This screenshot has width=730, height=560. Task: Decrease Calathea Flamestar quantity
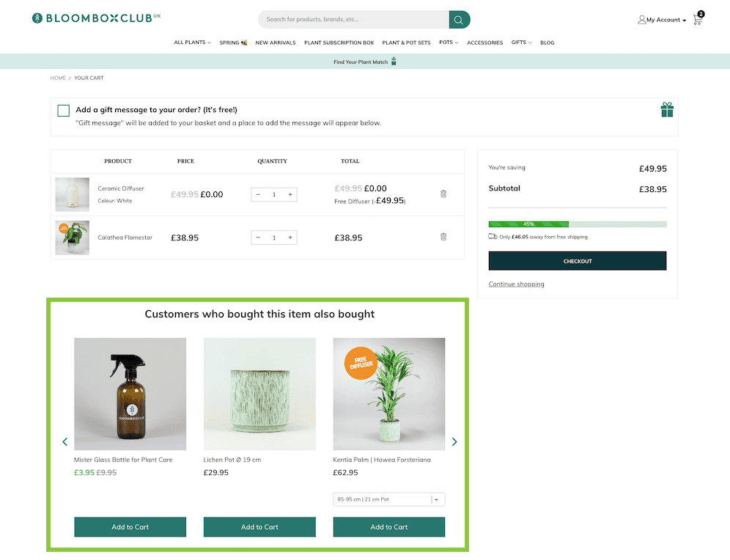(x=259, y=237)
